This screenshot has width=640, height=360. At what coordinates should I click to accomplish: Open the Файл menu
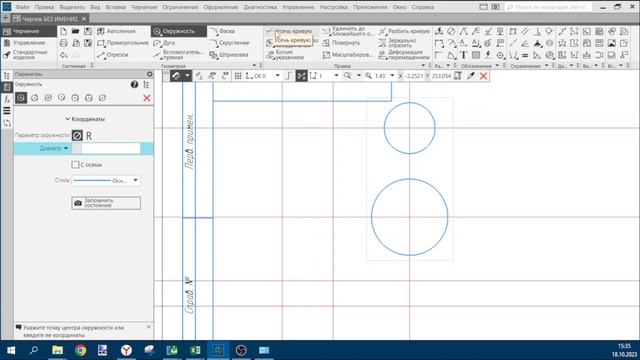(22, 7)
